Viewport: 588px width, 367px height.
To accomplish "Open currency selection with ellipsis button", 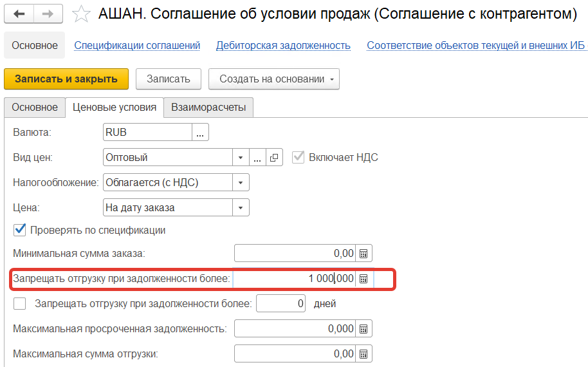I will pos(201,133).
